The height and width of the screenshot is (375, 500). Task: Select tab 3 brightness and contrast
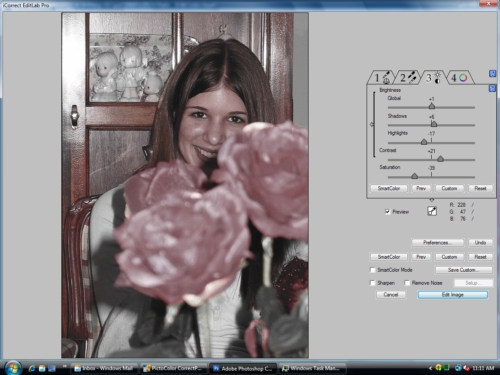pyautogui.click(x=433, y=78)
